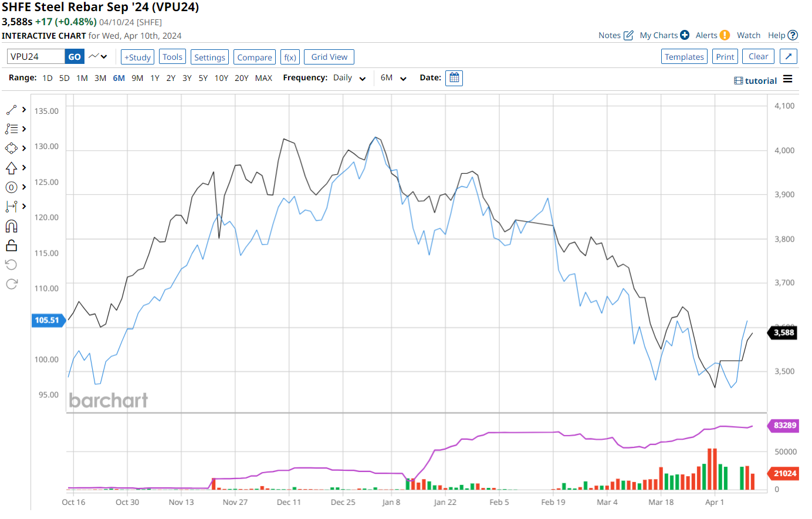Open the hamburger menu beside tutorial
The image size is (812, 519).
[x=787, y=79]
